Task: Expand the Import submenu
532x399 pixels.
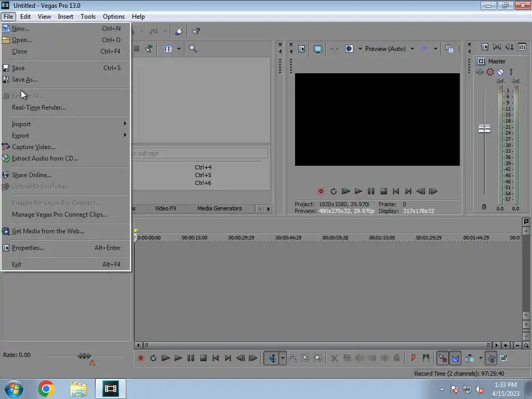Action: [66, 124]
